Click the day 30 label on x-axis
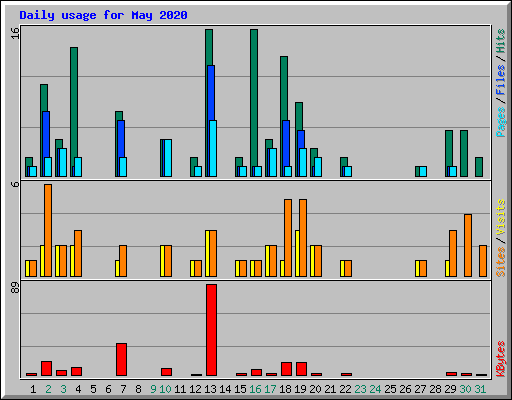This screenshot has width=512, height=400. (x=465, y=389)
